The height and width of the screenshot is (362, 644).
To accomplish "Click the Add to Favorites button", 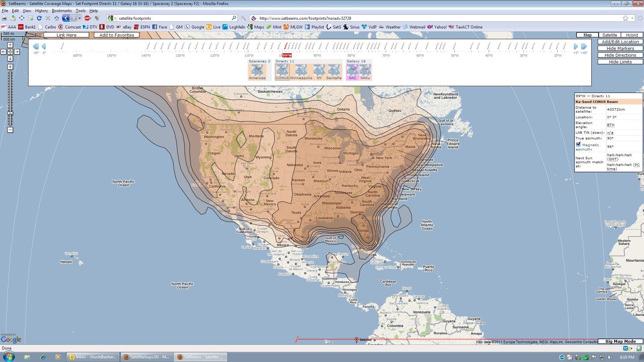I will (117, 35).
